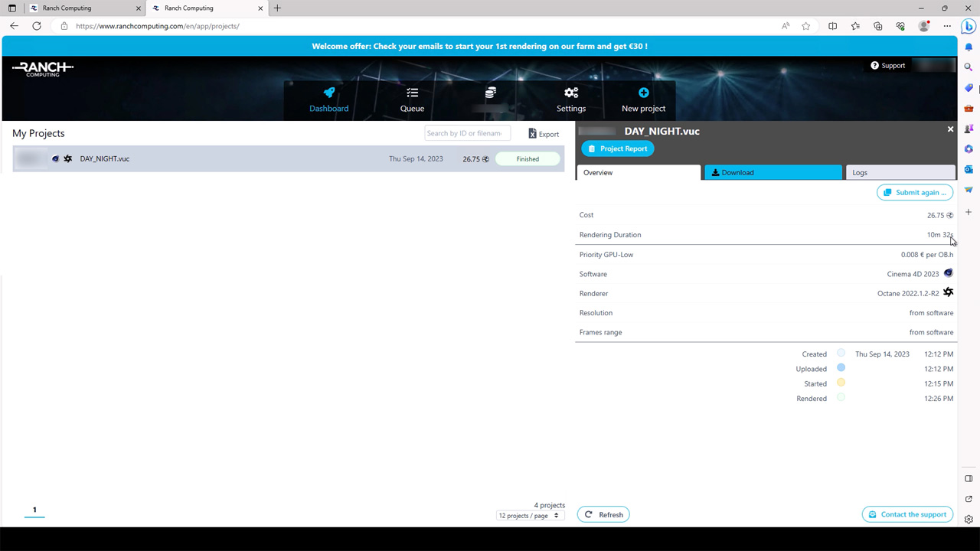The height and width of the screenshot is (551, 980).
Task: Open the Logs tab
Action: point(900,173)
